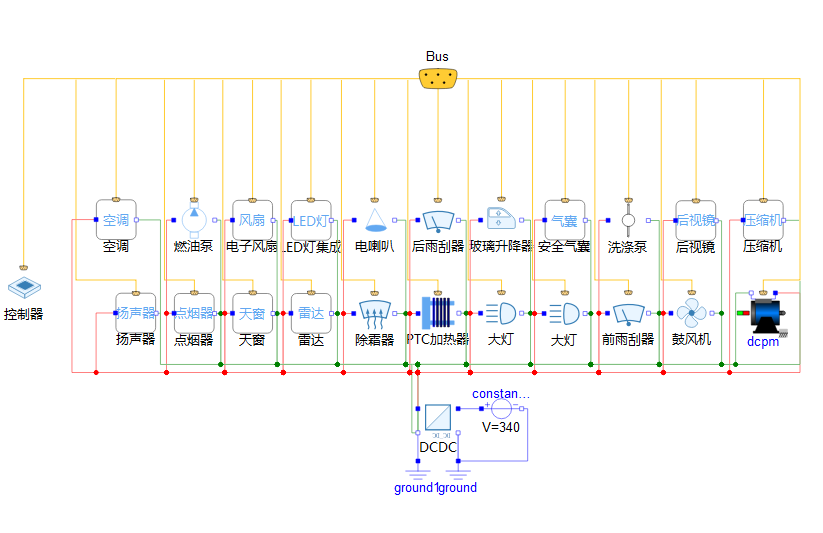823x533 pixels.
Task: Click the 电喇叭 horn icon
Action: 375,218
